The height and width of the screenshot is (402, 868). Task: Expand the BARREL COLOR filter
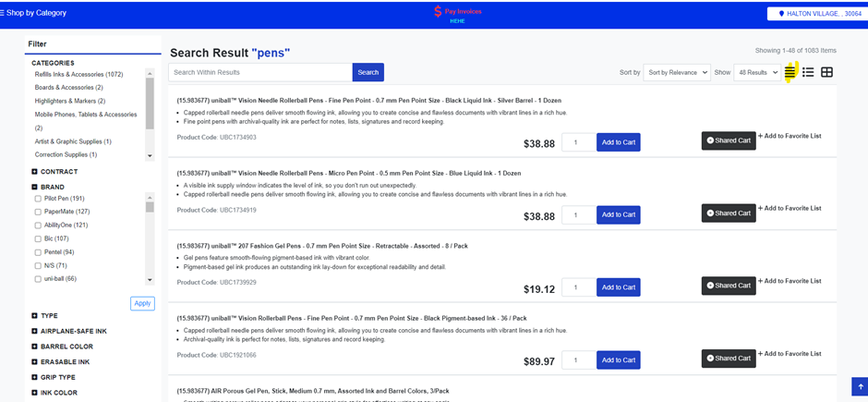point(34,347)
